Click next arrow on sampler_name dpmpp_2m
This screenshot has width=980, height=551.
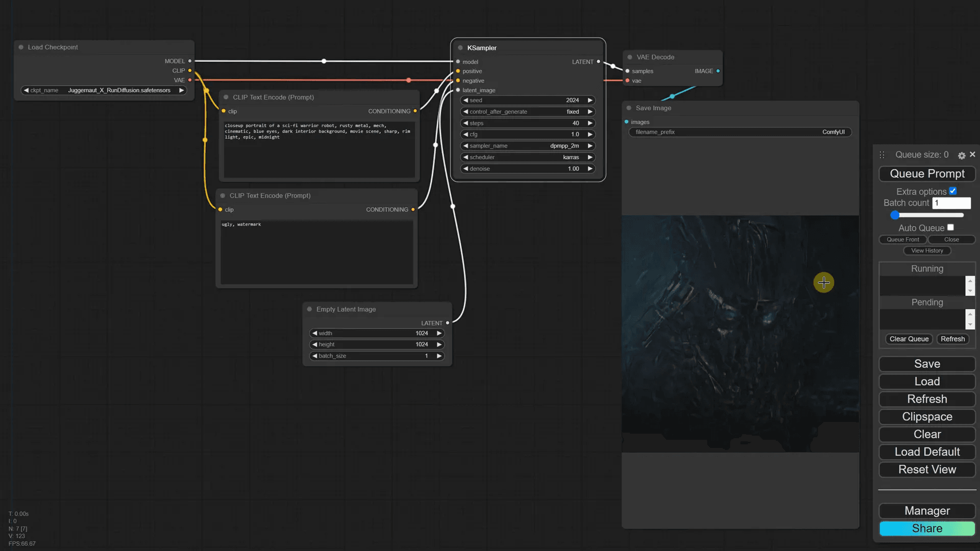tap(590, 146)
